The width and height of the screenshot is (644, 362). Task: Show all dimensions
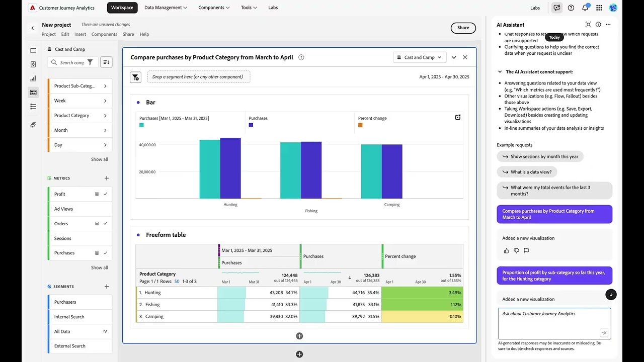100,159
